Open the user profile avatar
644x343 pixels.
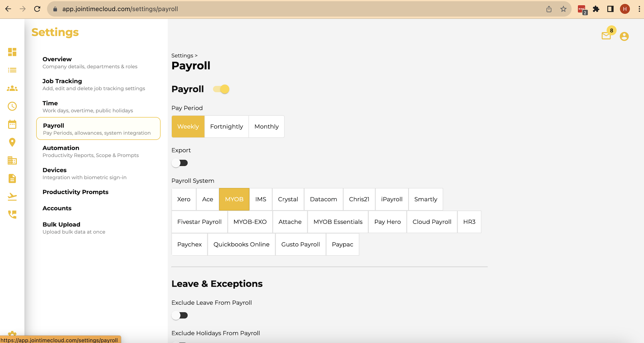point(624,36)
